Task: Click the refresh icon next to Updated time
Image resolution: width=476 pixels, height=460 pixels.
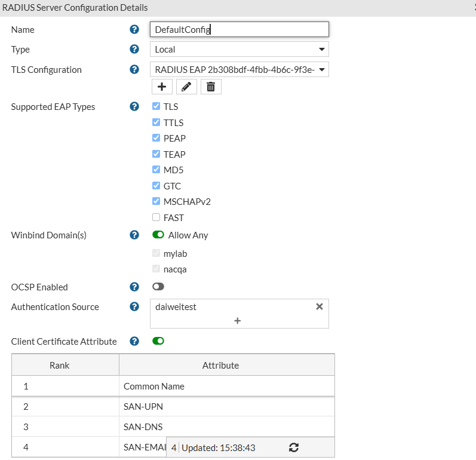Action: [x=293, y=447]
